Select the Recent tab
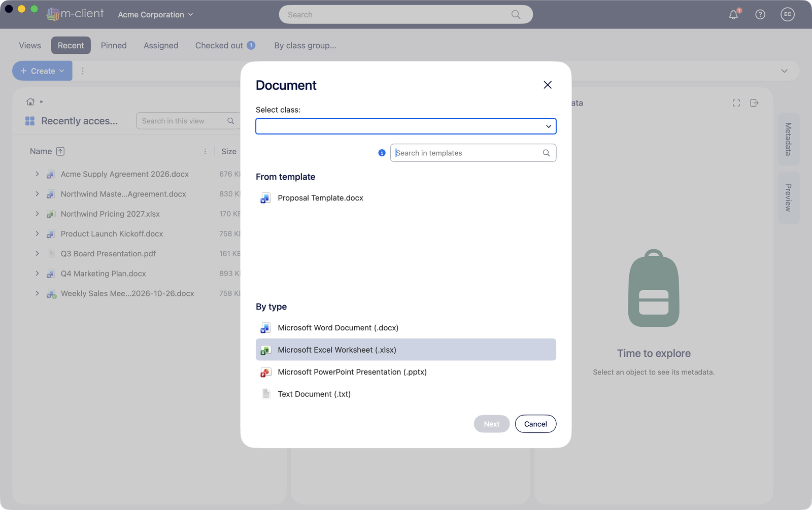Image resolution: width=812 pixels, height=510 pixels. click(71, 46)
